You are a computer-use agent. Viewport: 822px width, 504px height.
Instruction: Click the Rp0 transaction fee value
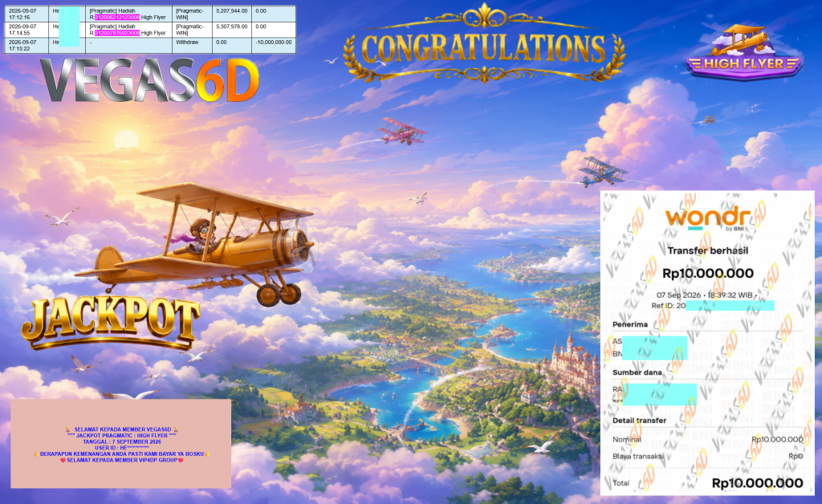[x=796, y=457]
